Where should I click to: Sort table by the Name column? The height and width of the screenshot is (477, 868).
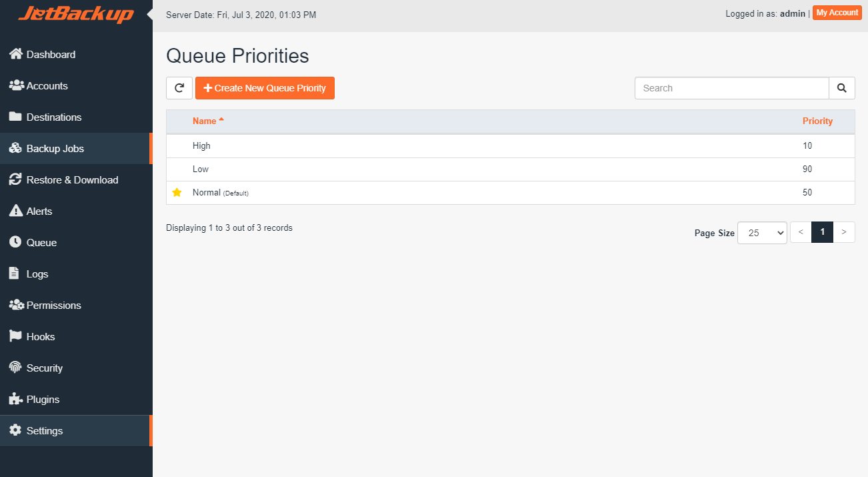(x=203, y=121)
